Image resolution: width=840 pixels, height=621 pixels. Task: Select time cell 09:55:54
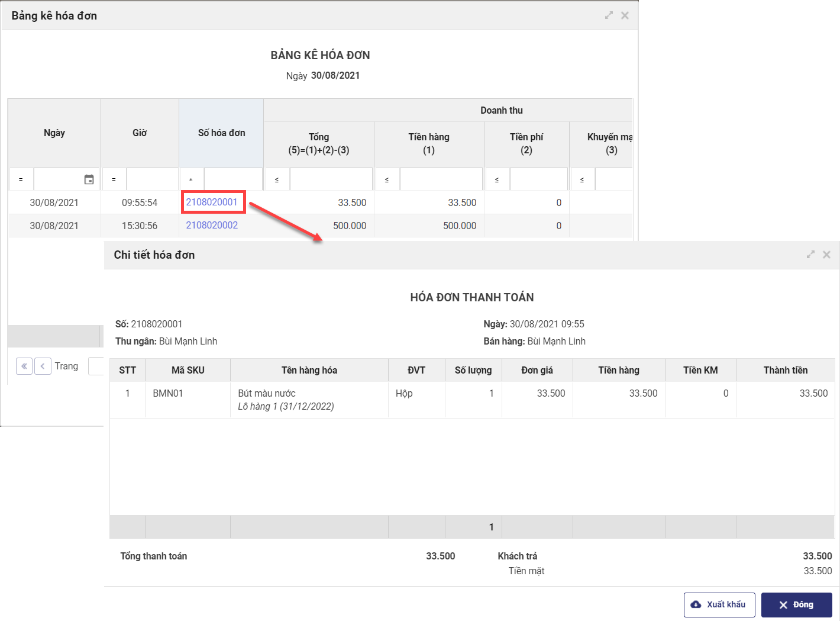coord(140,202)
